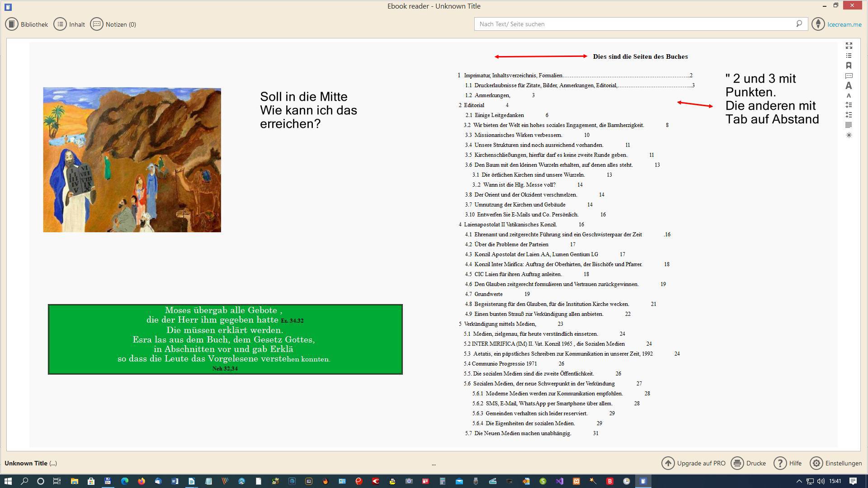The image size is (868, 488).
Task: Click the Drucke print button
Action: click(x=749, y=463)
